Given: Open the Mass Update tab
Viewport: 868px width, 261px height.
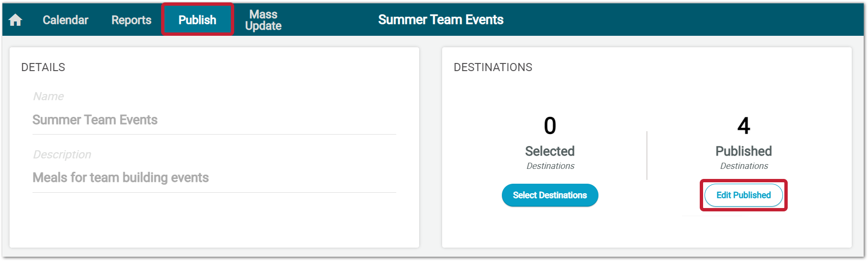Looking at the screenshot, I should tap(263, 20).
